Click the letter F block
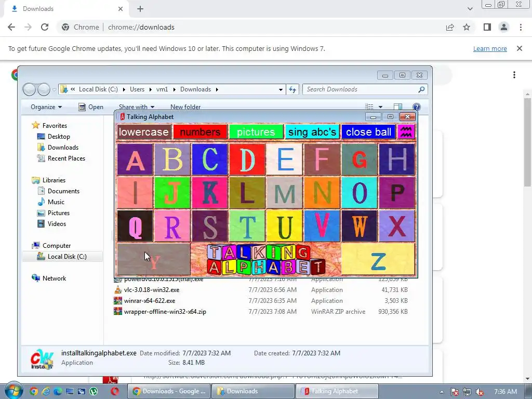This screenshot has width=532, height=399. 322,159
